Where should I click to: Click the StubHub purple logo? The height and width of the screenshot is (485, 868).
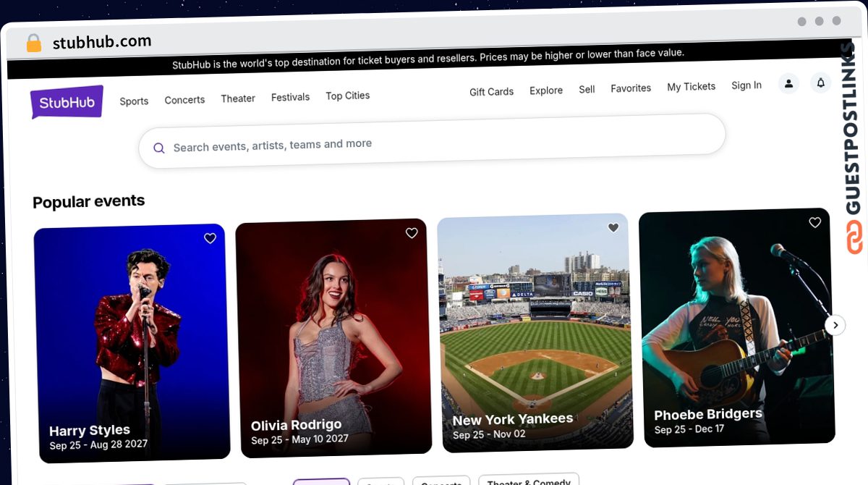click(67, 102)
